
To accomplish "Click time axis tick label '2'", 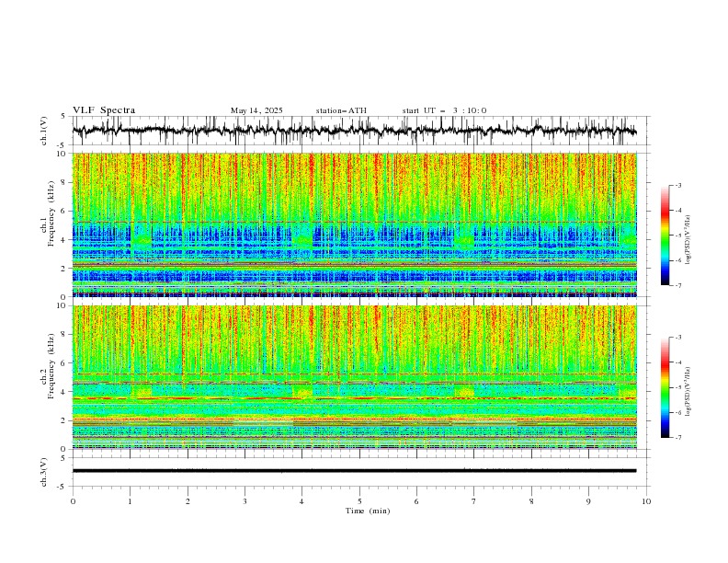I will coord(188,501).
